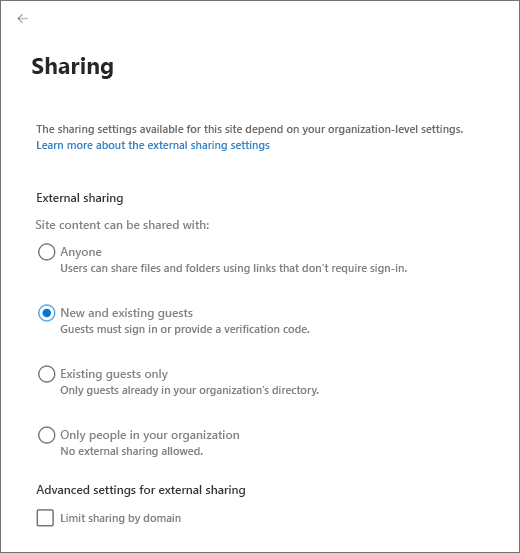Viewport: 520px width, 553px height.
Task: Click 'Site content can be shared with' text
Action: point(122,225)
